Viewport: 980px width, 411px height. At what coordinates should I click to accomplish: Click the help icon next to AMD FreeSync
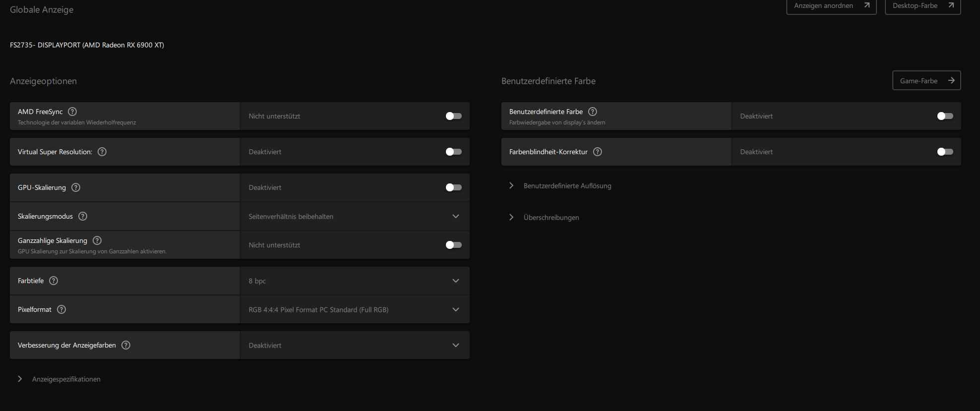pyautogui.click(x=72, y=112)
